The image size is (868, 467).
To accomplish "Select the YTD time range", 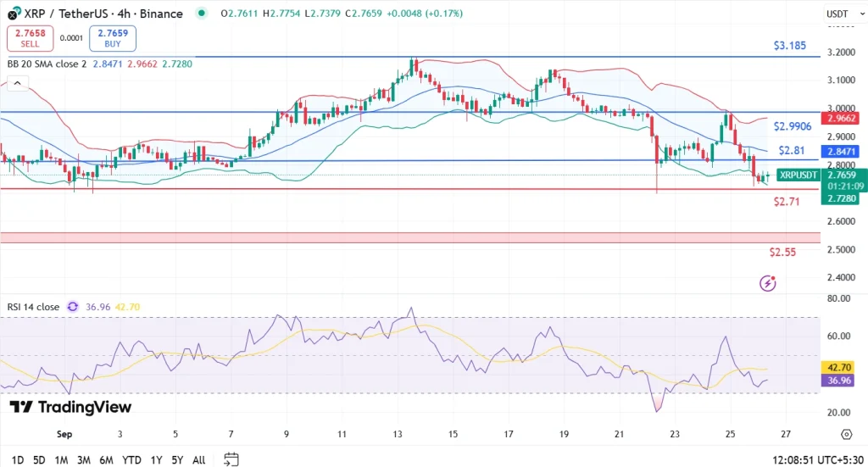I will pos(131,459).
